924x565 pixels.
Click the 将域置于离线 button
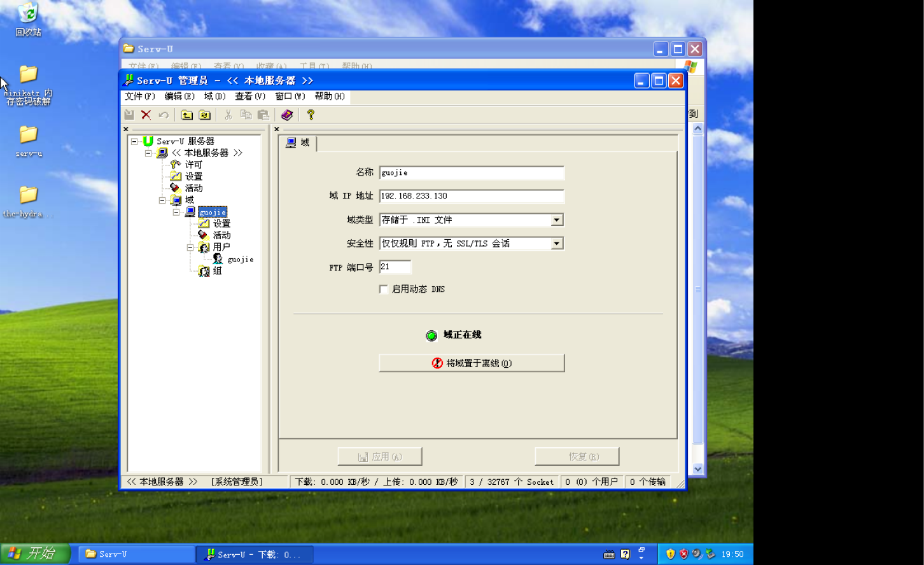point(472,363)
